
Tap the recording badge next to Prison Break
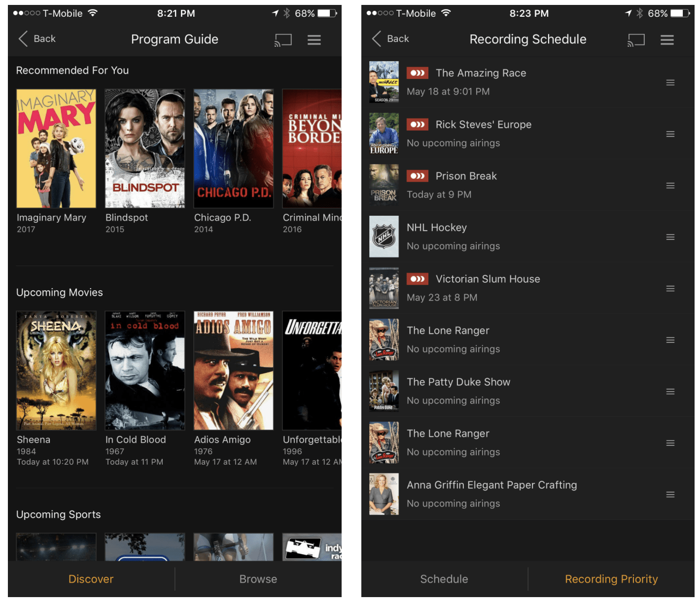pyautogui.click(x=418, y=176)
